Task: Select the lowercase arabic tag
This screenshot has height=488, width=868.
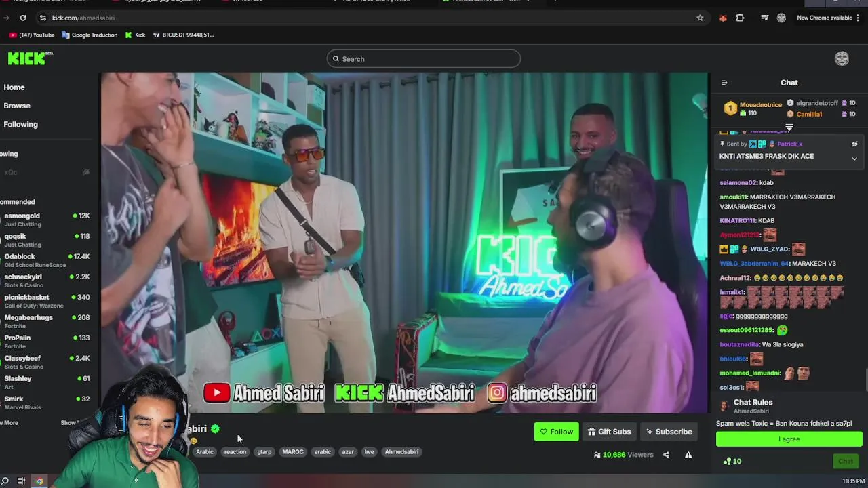Action: click(323, 451)
